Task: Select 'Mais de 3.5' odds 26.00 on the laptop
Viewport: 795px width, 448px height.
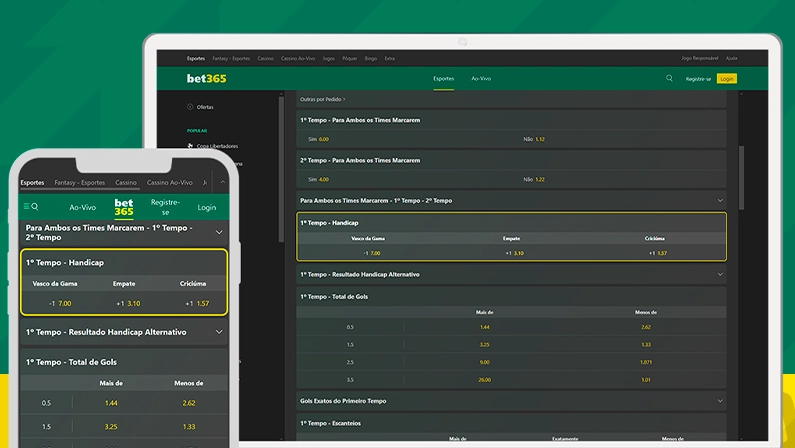Action: point(485,380)
